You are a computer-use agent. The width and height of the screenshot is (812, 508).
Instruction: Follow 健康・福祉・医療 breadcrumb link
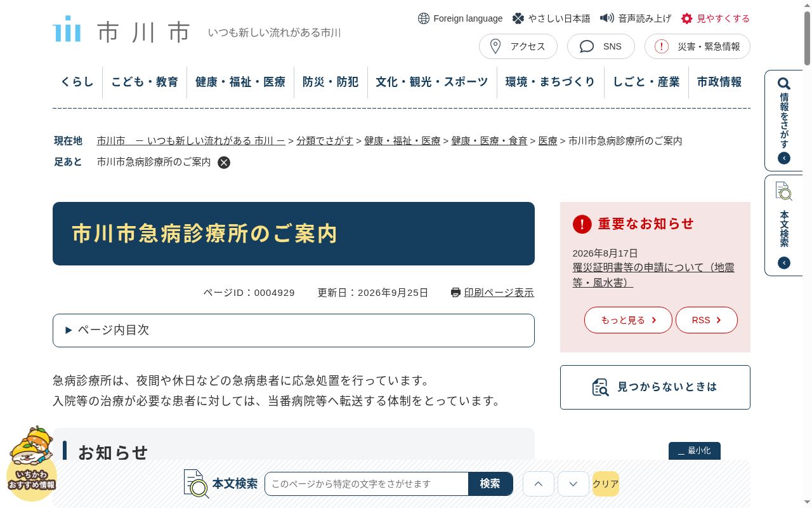(402, 141)
